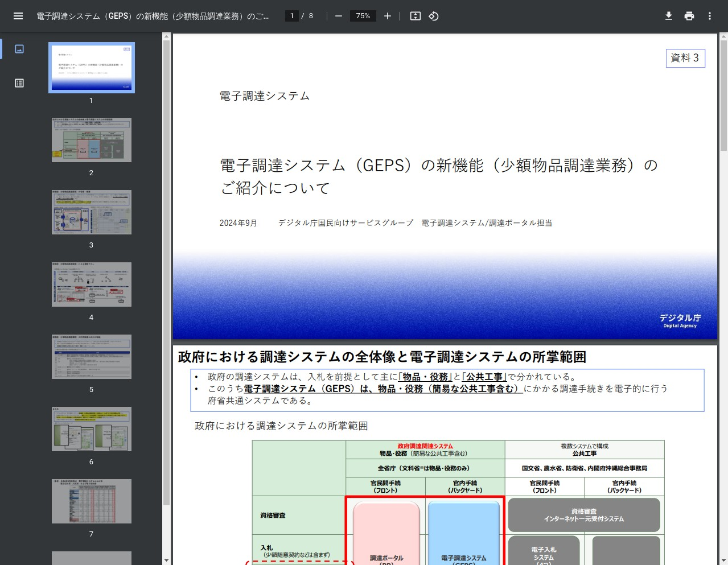Zoom out with the minus icon

coord(339,16)
